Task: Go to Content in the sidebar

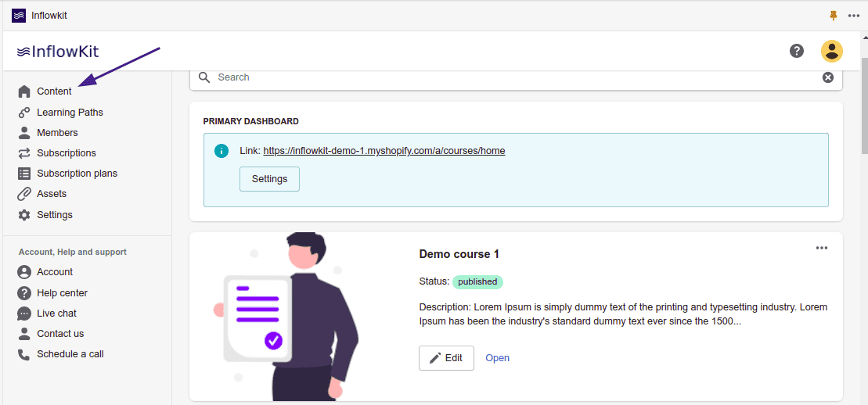Action: (54, 91)
